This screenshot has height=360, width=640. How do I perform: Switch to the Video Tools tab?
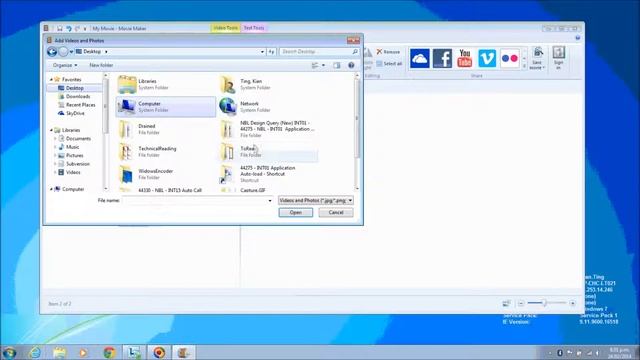[x=225, y=28]
